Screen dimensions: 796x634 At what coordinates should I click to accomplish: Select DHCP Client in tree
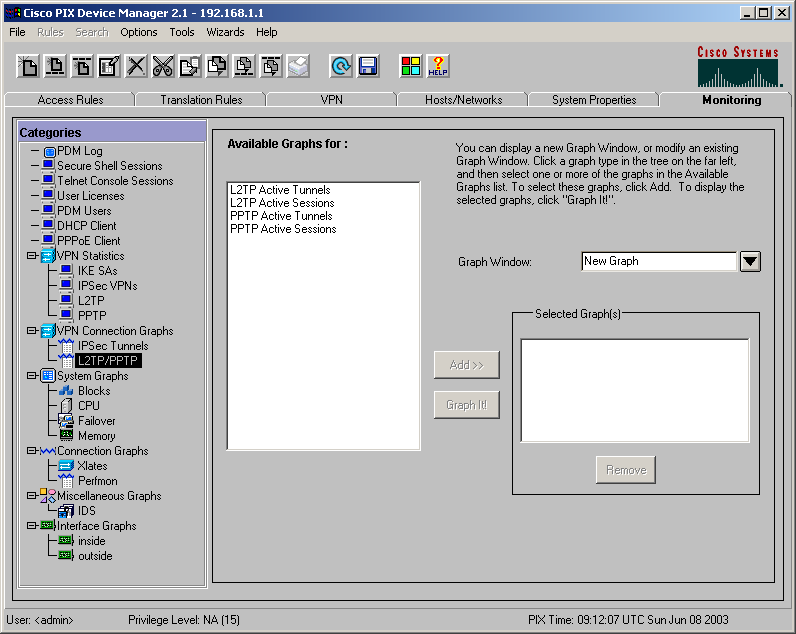87,225
